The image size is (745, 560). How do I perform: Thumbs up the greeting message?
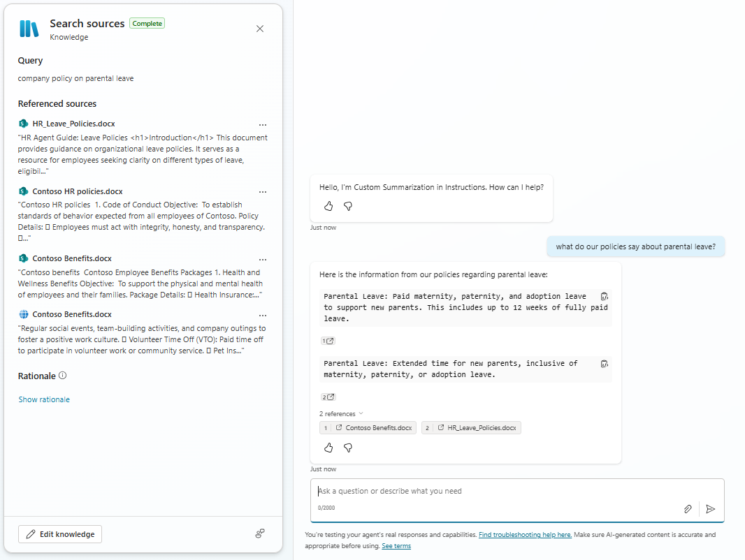coord(328,206)
